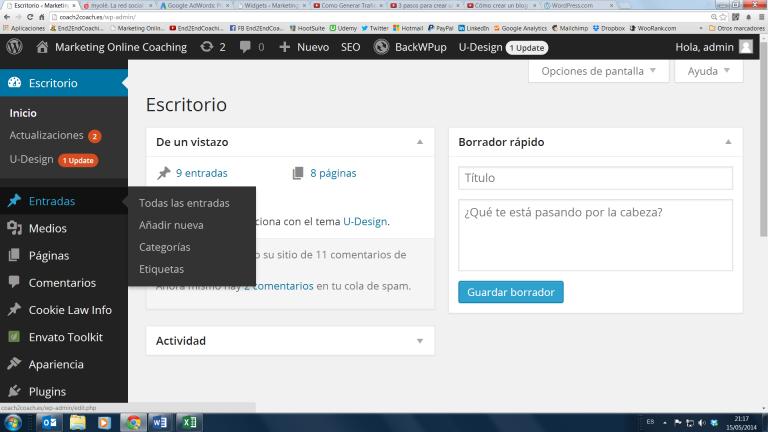Collapse the De un vistazo panel
This screenshot has height=432, width=768.
[x=420, y=142]
